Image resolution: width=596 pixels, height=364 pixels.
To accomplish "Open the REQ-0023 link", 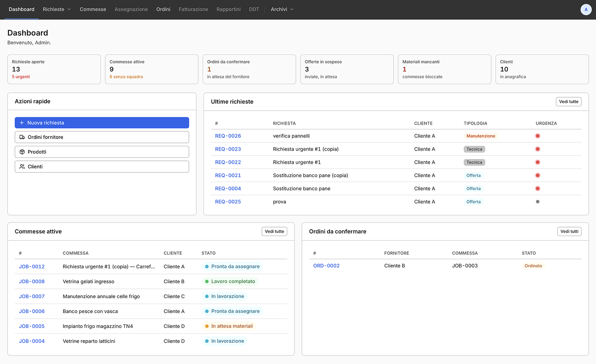I will tap(228, 149).
